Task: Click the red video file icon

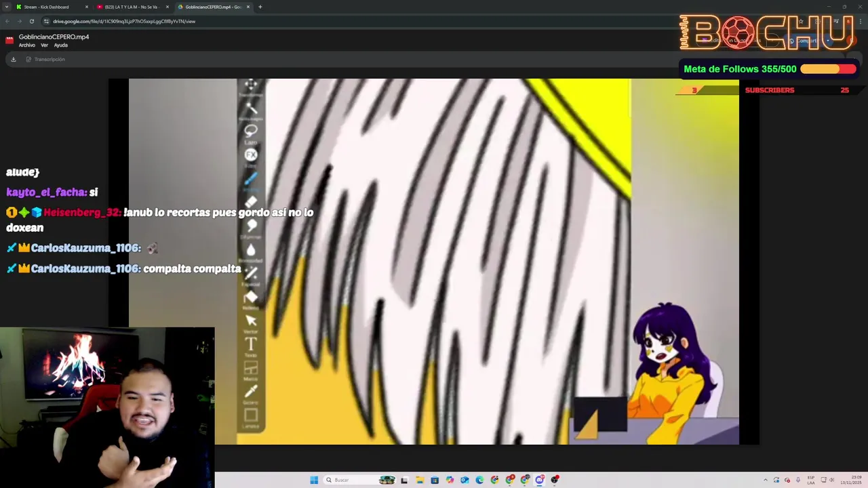Action: pyautogui.click(x=9, y=40)
